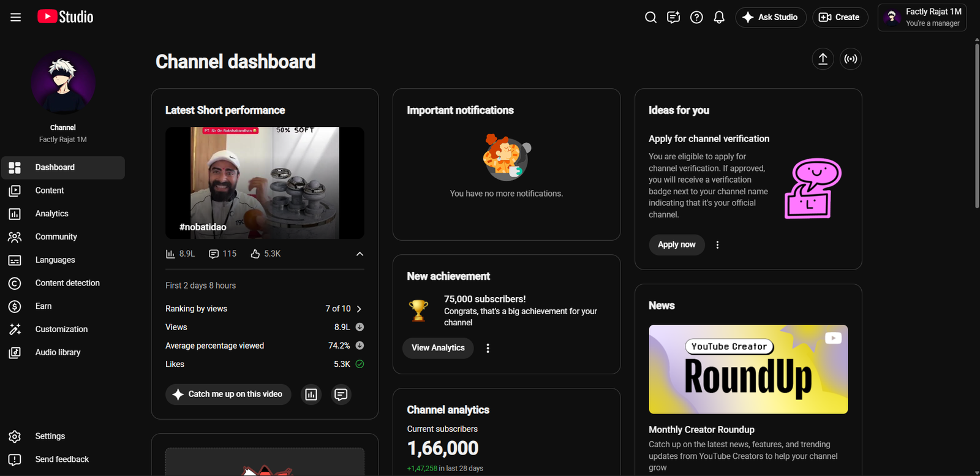
Task: Click the "1,66,000" subscriber count
Action: click(443, 448)
